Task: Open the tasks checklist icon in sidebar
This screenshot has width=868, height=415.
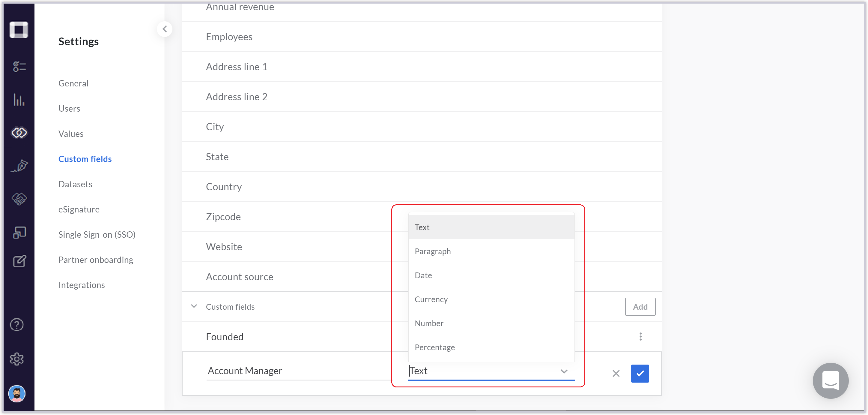Action: (x=19, y=66)
